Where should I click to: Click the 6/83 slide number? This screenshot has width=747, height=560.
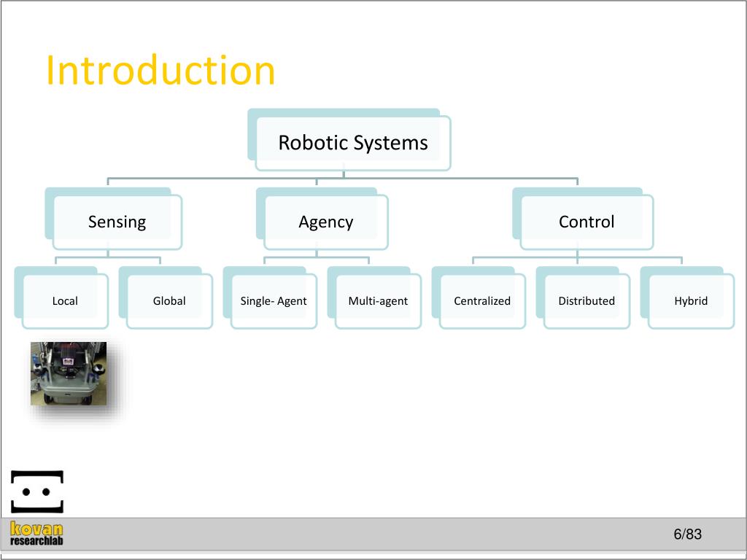point(687,534)
